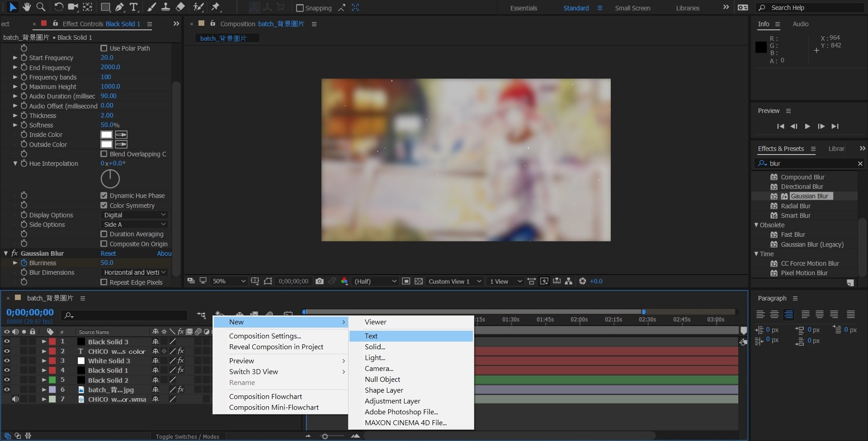
Task: Select the Selection tool in the toolbar
Action: pos(13,7)
